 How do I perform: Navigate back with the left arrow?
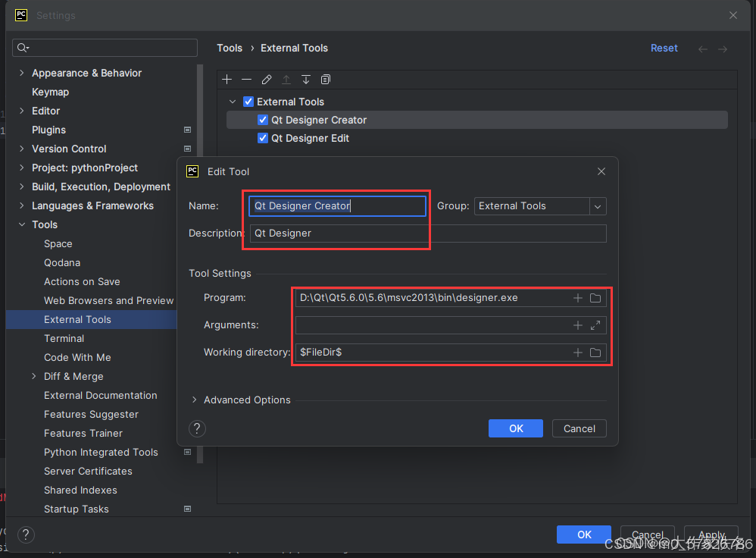coord(703,49)
